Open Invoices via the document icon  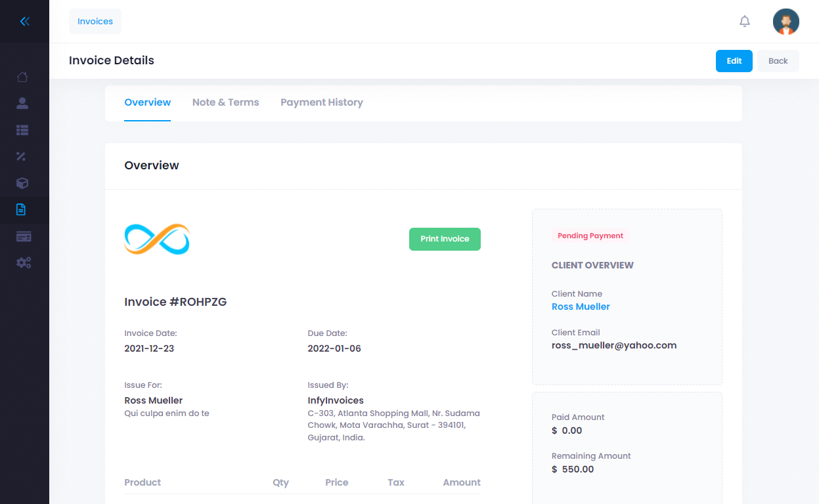tap(22, 209)
